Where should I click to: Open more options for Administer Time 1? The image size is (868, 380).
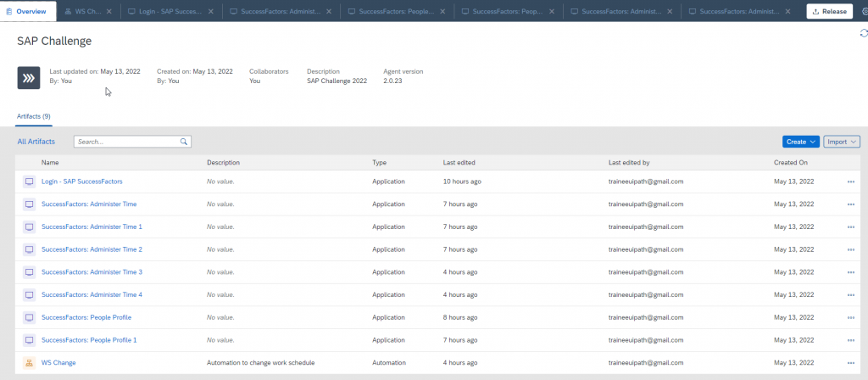[x=851, y=227]
